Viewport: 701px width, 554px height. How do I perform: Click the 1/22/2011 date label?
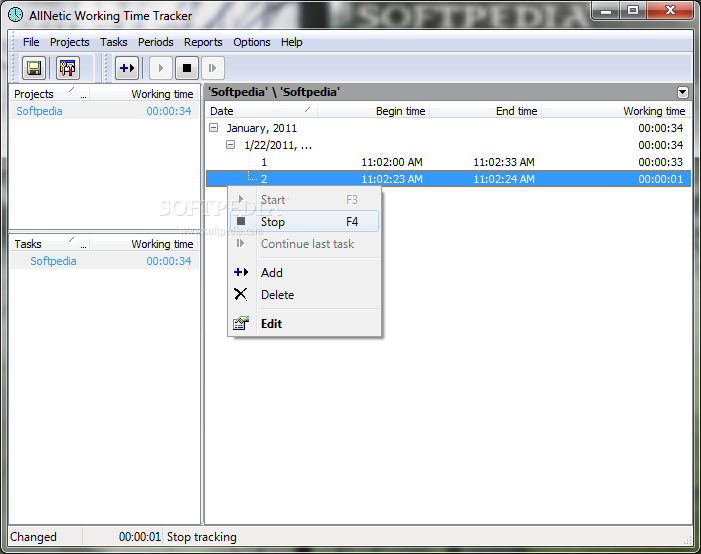point(278,145)
